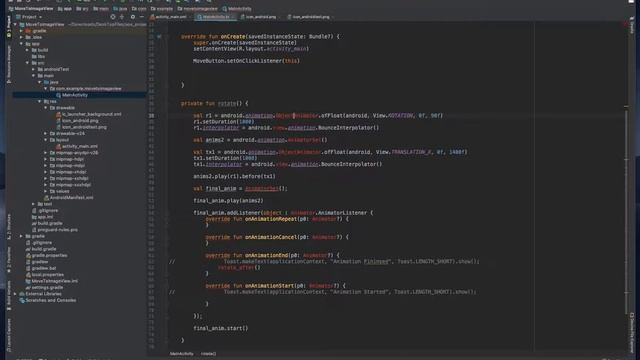
Task: Click MoveToImageView breadcrumb in navigation bar
Action: pyautogui.click(x=31, y=9)
